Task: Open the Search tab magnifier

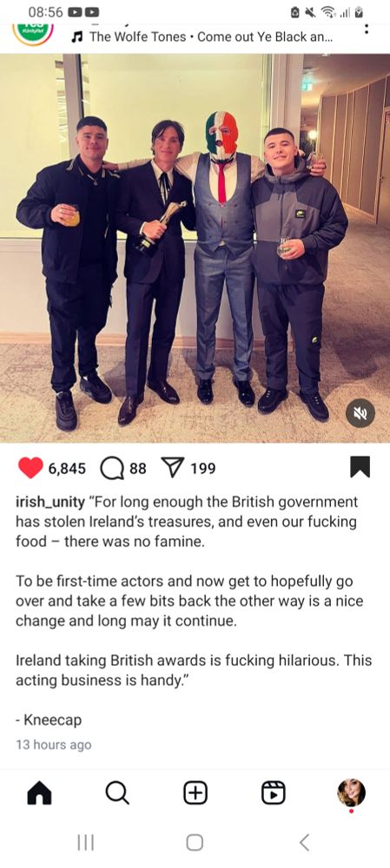Action: pos(117,793)
